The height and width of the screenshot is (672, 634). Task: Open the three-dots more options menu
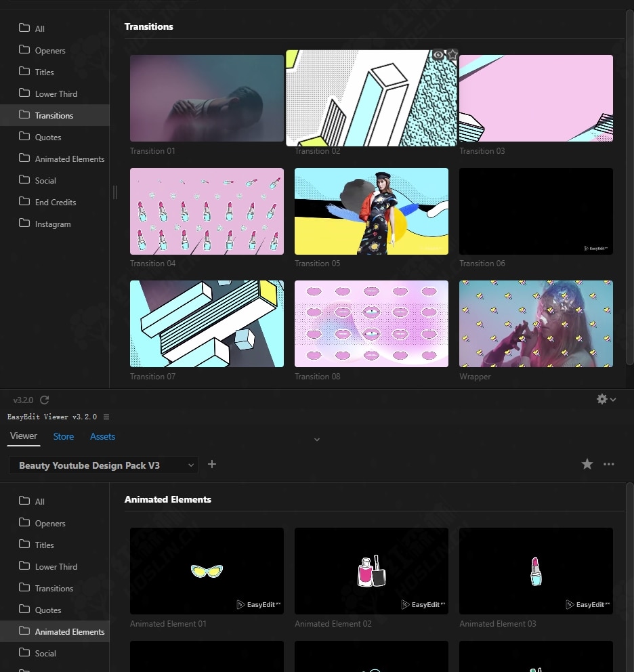tap(609, 464)
